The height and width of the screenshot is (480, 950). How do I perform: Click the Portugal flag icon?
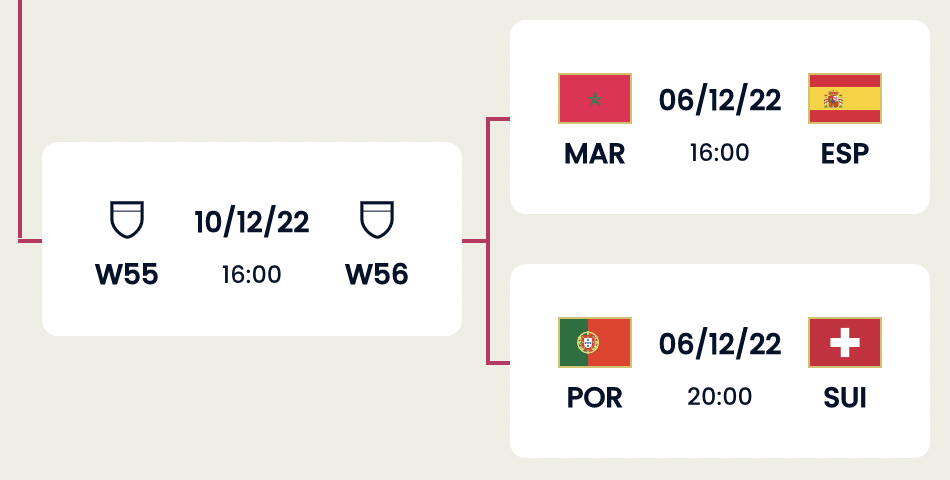(594, 343)
